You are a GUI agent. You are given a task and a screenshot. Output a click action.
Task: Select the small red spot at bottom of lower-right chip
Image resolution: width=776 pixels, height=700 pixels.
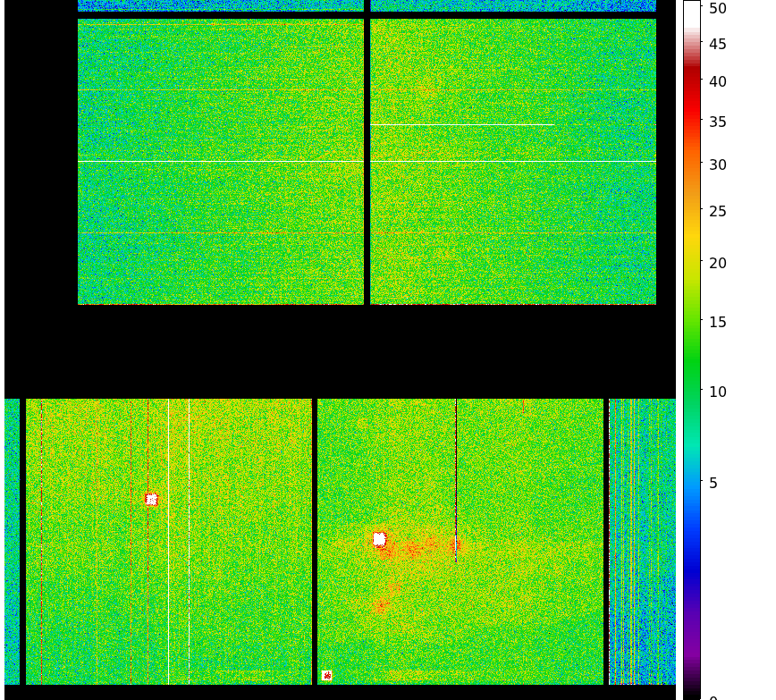pos(327,676)
